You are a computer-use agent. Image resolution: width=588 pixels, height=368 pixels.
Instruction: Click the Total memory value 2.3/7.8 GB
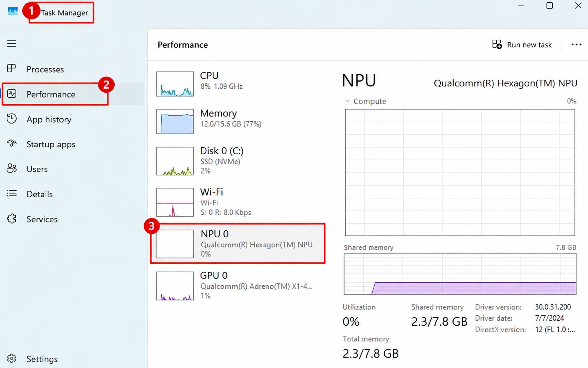tap(371, 354)
